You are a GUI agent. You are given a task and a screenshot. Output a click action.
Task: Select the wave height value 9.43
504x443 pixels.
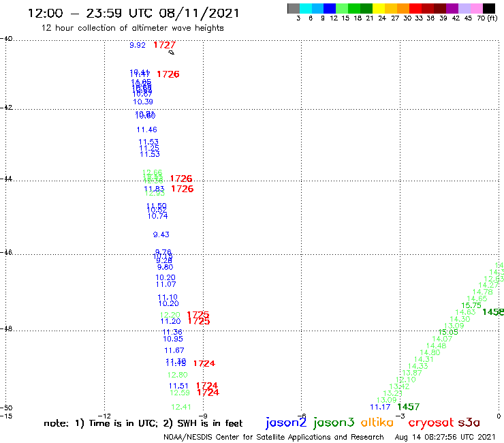161,234
